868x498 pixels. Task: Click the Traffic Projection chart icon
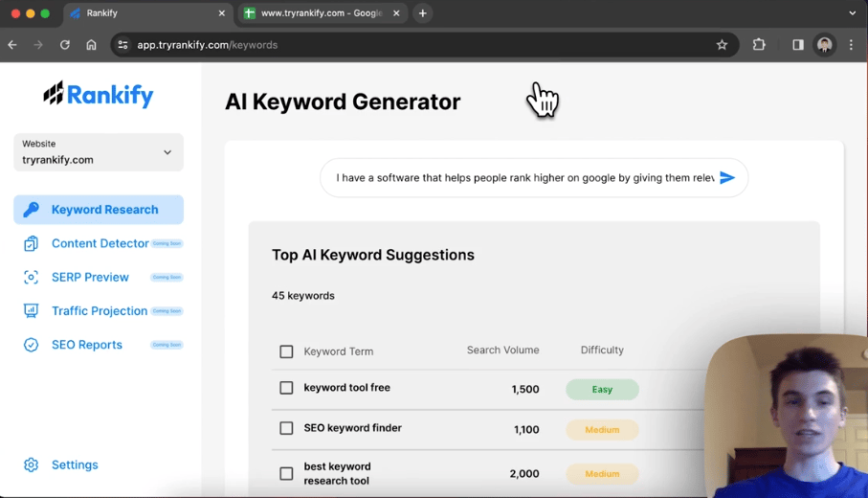coord(31,310)
